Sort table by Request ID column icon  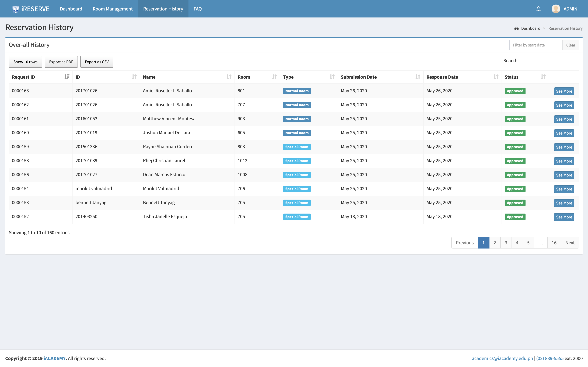[x=67, y=77]
